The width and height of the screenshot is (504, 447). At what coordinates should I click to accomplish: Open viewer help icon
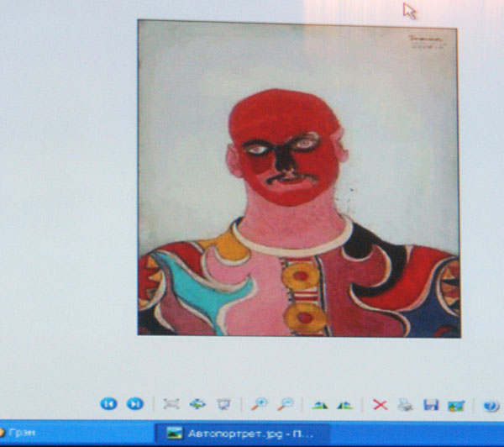(x=491, y=406)
